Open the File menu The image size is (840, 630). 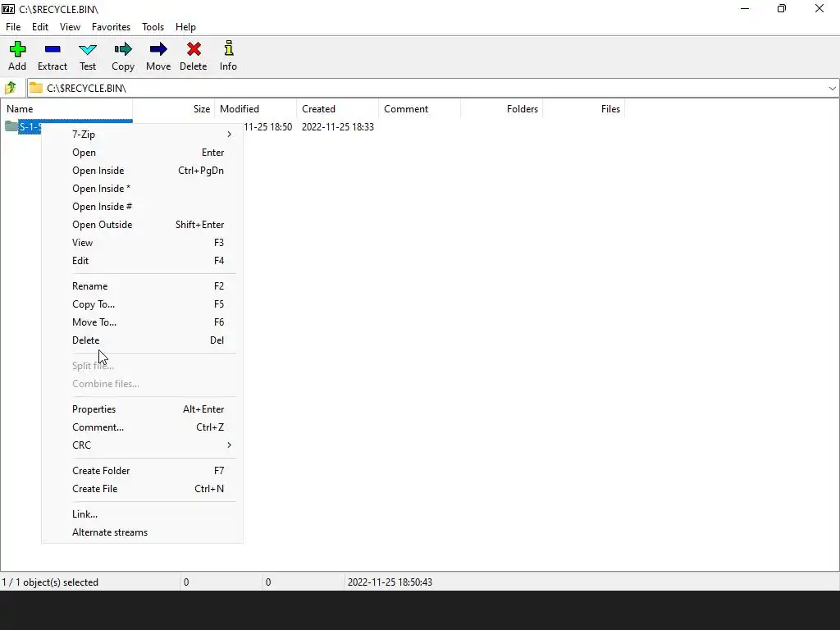point(13,27)
